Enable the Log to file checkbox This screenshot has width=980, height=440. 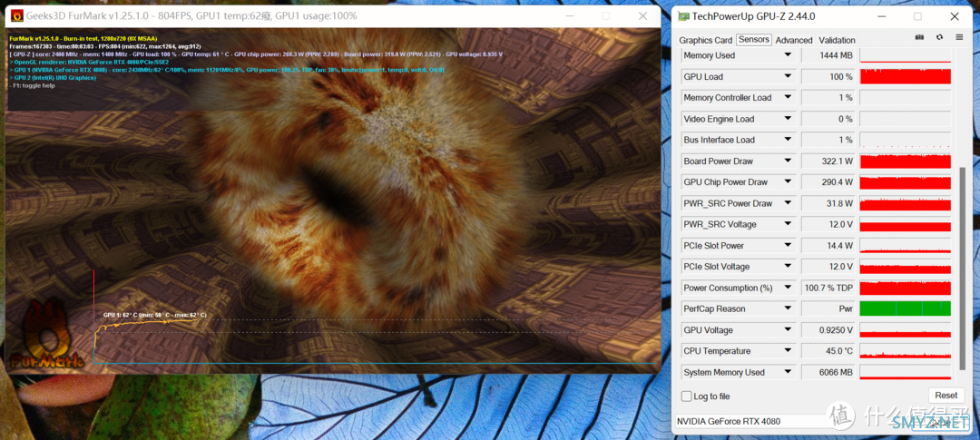point(687,396)
